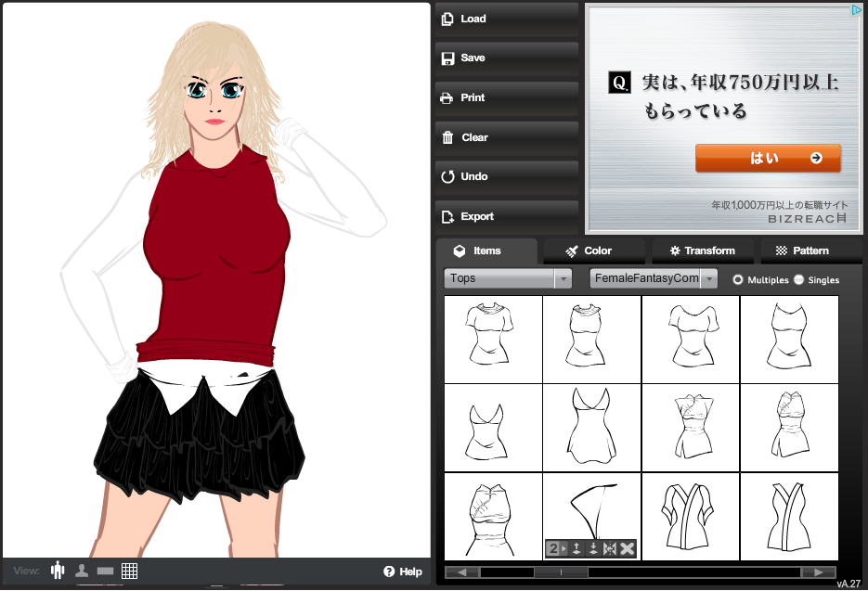The height and width of the screenshot is (591, 868).
Task: Expand the FemaleFantasyCom set dropdown
Action: click(x=654, y=278)
